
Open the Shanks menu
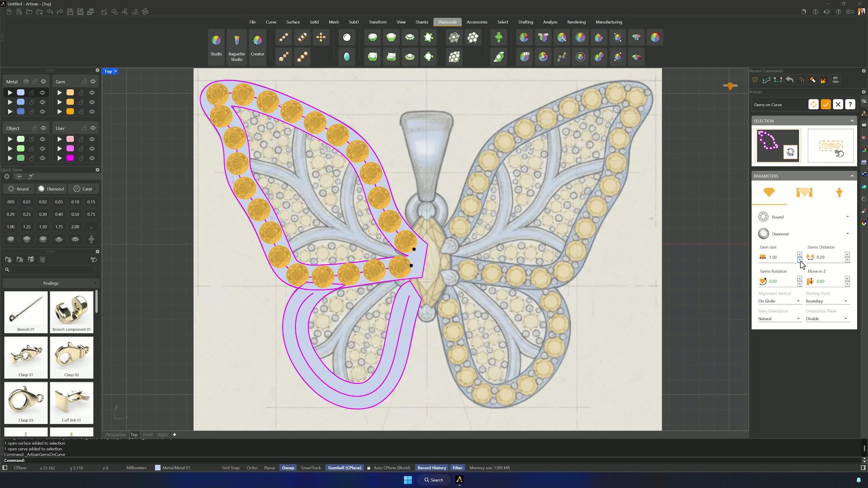[x=422, y=22]
